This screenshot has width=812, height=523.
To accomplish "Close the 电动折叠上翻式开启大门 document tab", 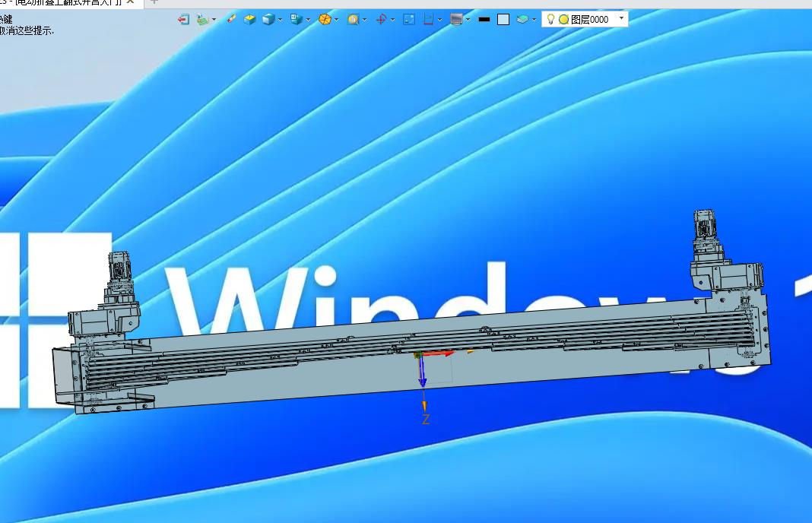I will [131, 2].
